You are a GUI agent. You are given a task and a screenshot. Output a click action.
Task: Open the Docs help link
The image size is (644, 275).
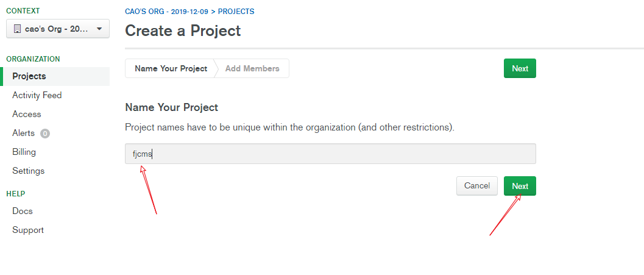[22, 212]
